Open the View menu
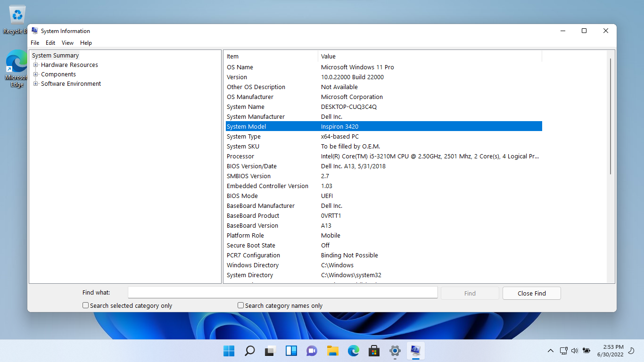This screenshot has height=362, width=644. [67, 42]
